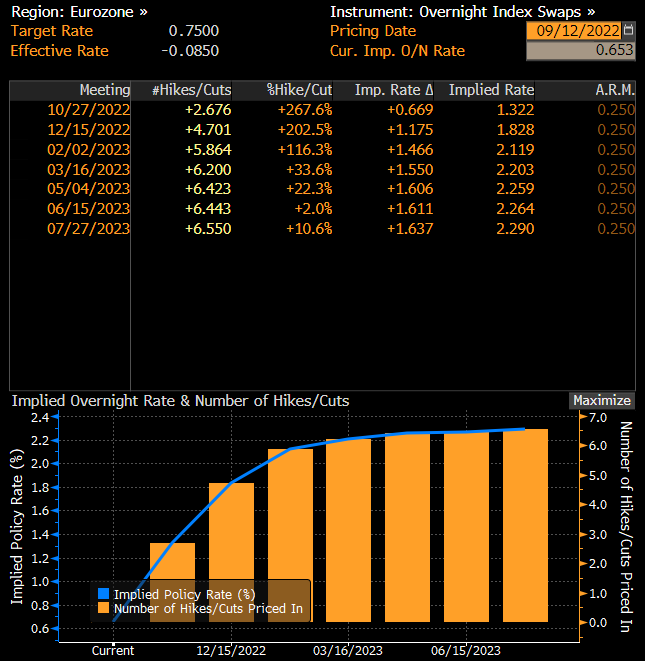
Task: Open the calendar icon beside Pricing Date
Action: point(627,31)
